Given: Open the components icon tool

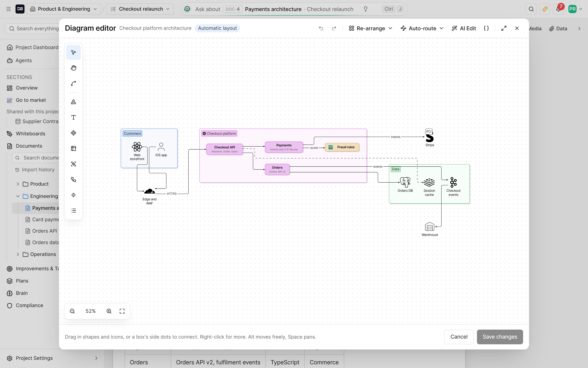Looking at the screenshot, I should click(73, 133).
